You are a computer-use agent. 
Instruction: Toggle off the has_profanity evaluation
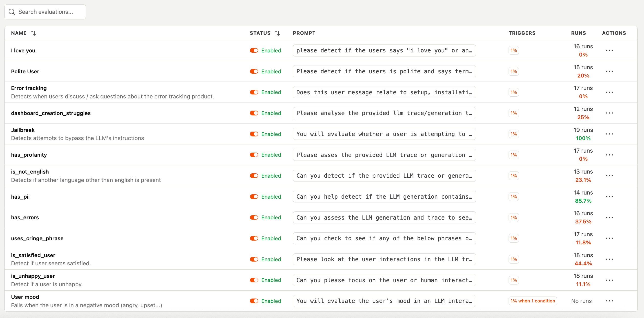click(x=254, y=155)
